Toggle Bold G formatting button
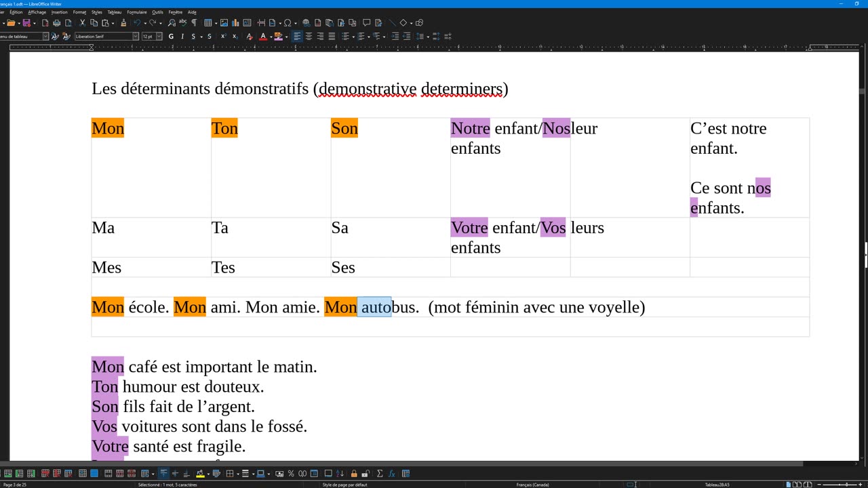Image resolution: width=868 pixels, height=488 pixels. coord(171,37)
